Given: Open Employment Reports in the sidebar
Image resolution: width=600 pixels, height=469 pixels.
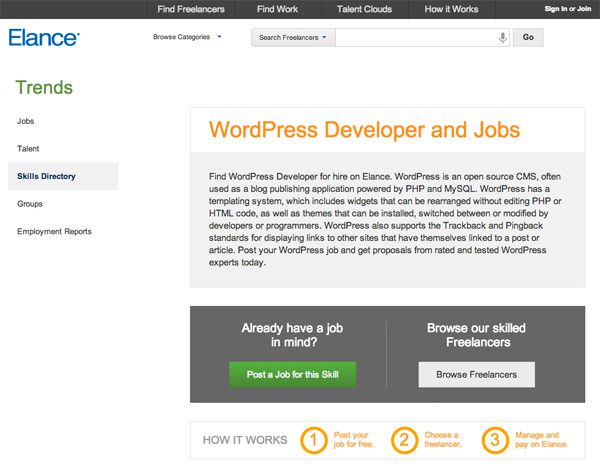Looking at the screenshot, I should [54, 231].
